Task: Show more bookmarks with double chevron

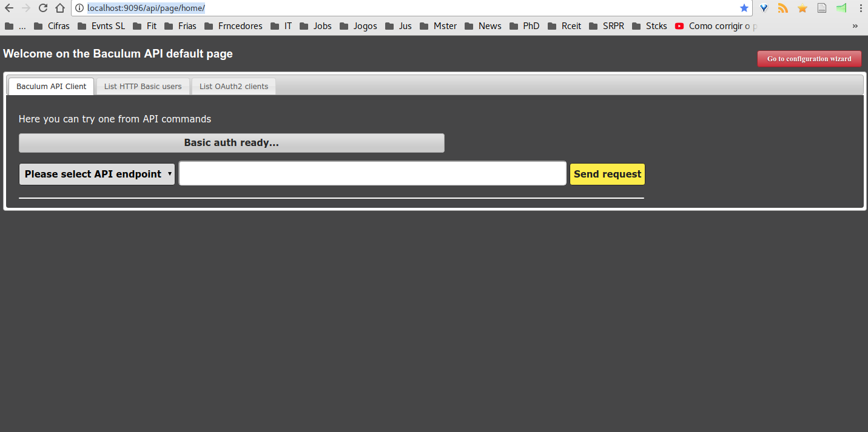Action: 855,26
